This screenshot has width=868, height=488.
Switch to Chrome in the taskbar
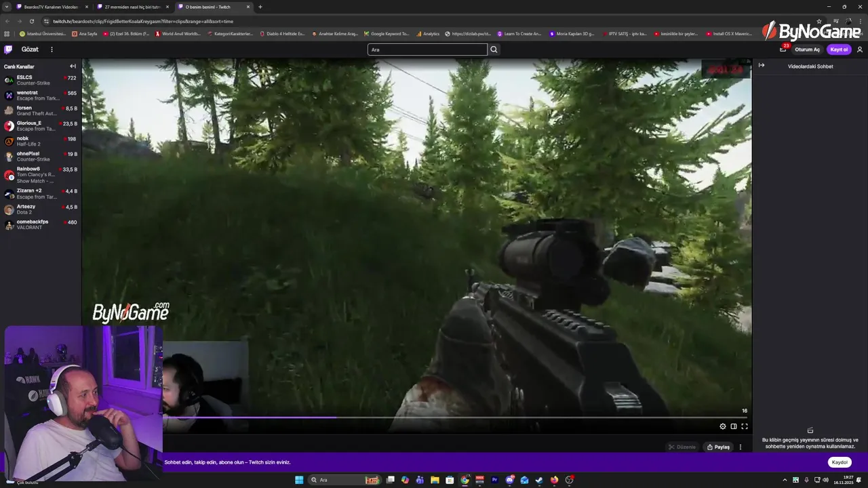coord(465,480)
